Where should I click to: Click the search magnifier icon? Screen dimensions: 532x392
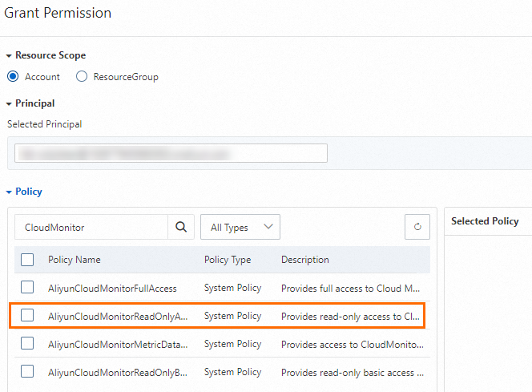(x=181, y=227)
